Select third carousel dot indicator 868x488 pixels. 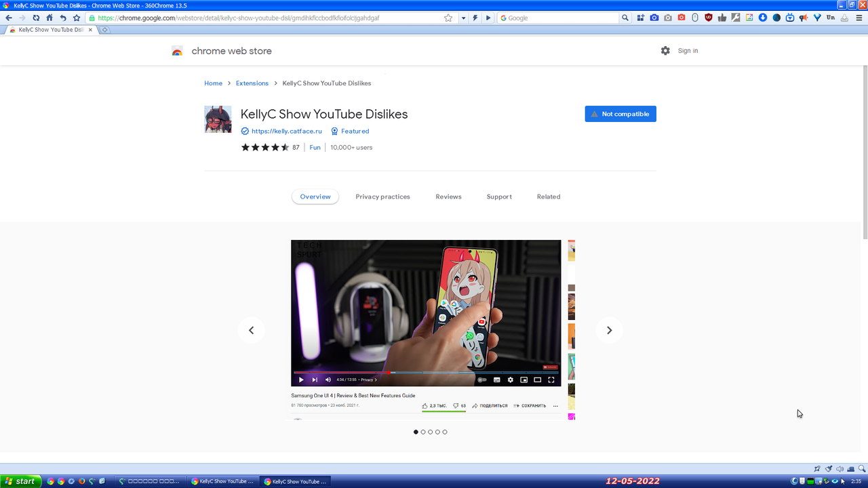point(430,432)
